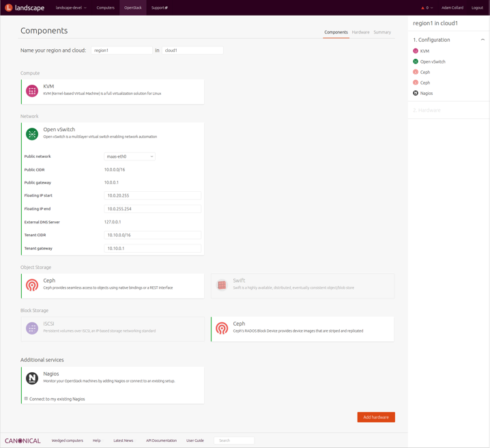Click the Landscape logo icon
This screenshot has height=448, width=490.
point(8,8)
